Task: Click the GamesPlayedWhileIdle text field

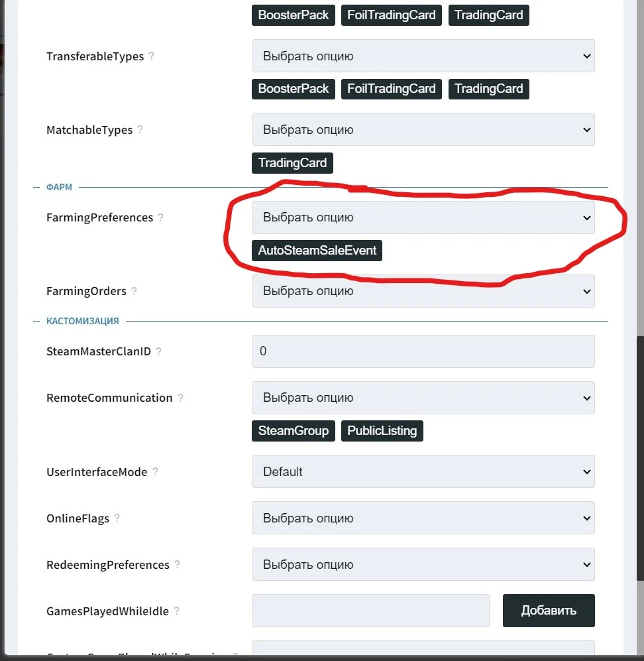Action: click(370, 611)
